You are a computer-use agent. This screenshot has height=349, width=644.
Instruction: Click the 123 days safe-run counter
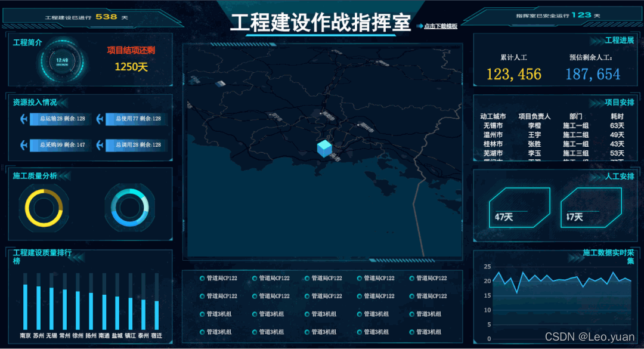581,15
